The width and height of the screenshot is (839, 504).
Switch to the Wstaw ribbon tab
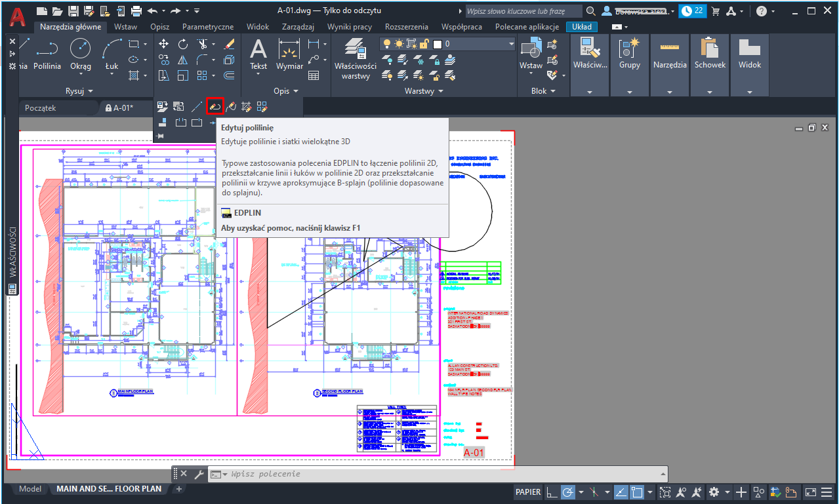tap(125, 27)
